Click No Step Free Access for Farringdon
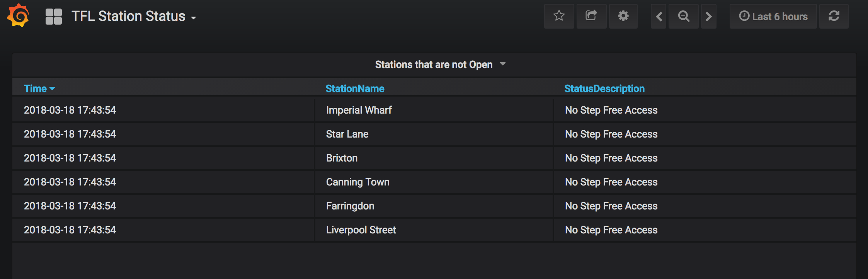Screen dimensions: 868x279 tap(611, 206)
